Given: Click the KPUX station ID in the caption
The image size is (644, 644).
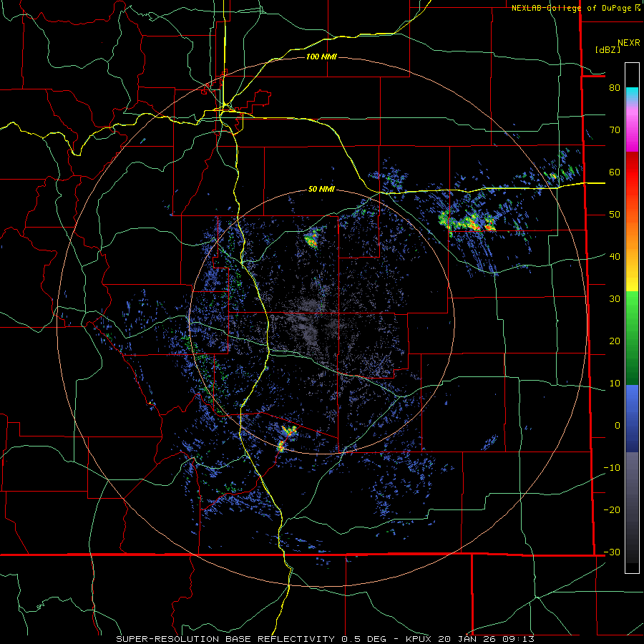Looking at the screenshot, I should tap(420, 639).
